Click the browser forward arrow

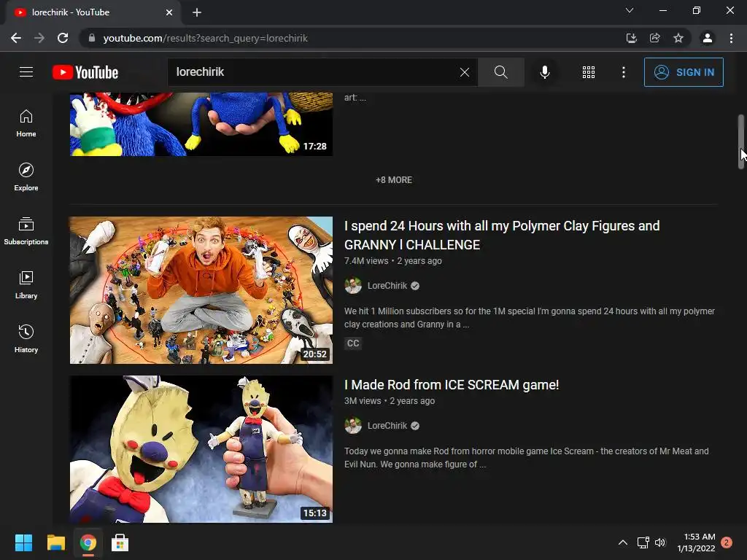click(39, 38)
